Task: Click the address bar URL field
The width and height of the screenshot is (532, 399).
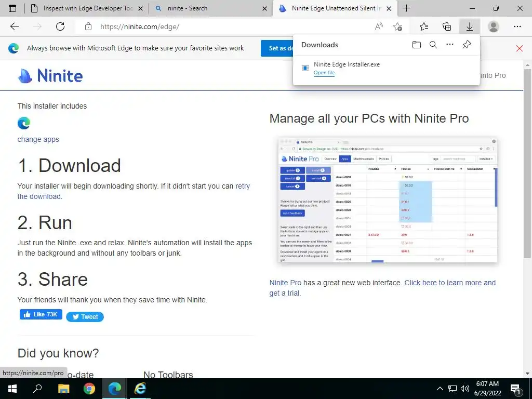Action: click(225, 26)
